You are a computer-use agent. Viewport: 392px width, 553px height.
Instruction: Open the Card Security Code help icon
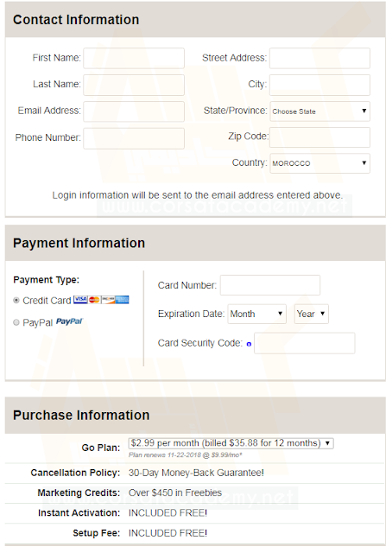click(x=249, y=344)
